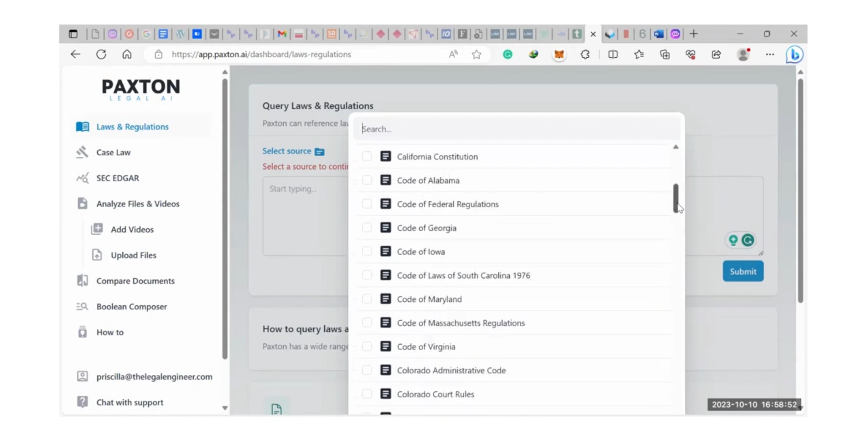The height and width of the screenshot is (437, 868).
Task: Select Upload Files option
Action: point(134,255)
